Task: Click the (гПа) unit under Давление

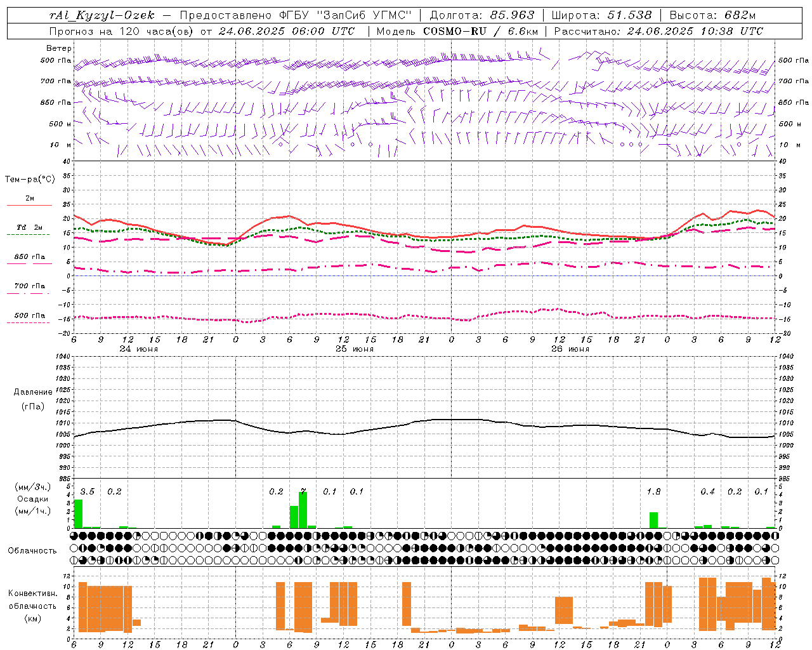Action: [33, 406]
